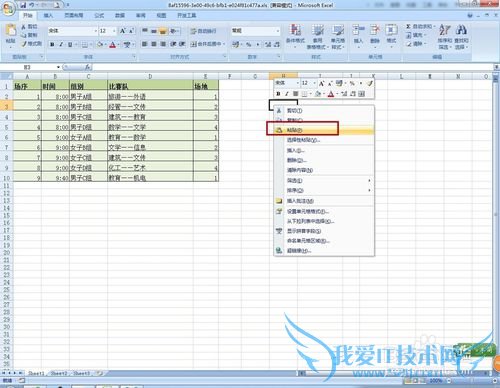Screen dimensions: 500x388
Task: Toggle Italic in ribbon Font group
Action: [61, 44]
